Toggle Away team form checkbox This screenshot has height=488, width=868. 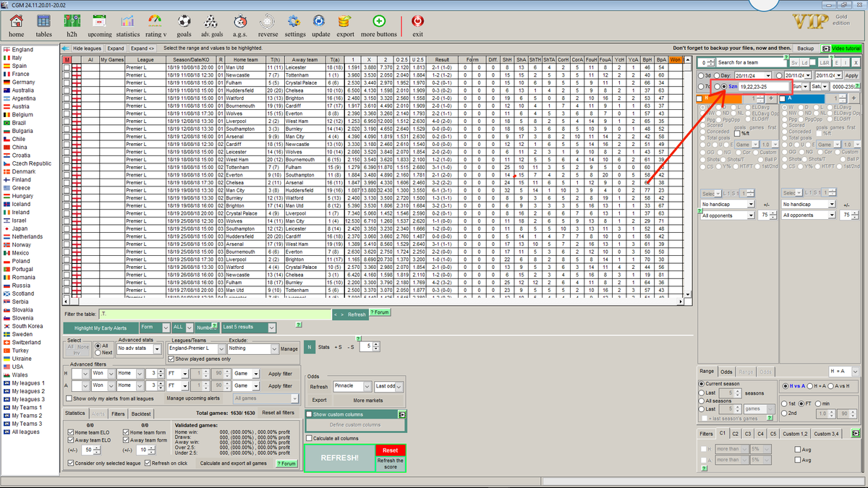(126, 440)
